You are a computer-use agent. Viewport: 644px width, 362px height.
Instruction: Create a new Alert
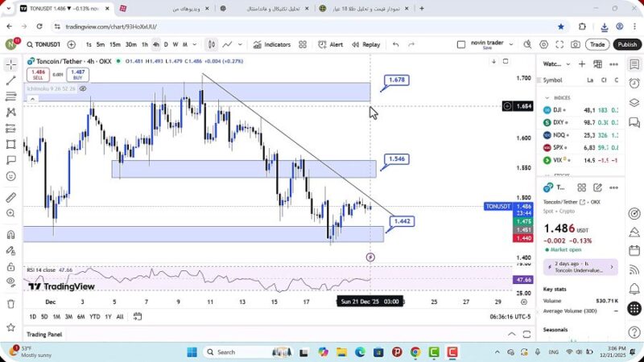pyautogui.click(x=331, y=44)
